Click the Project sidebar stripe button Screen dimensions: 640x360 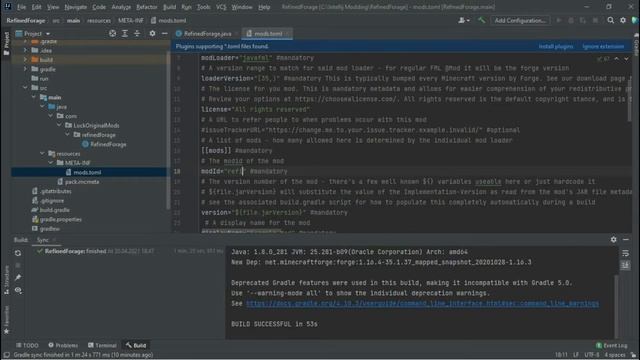pyautogui.click(x=6, y=43)
